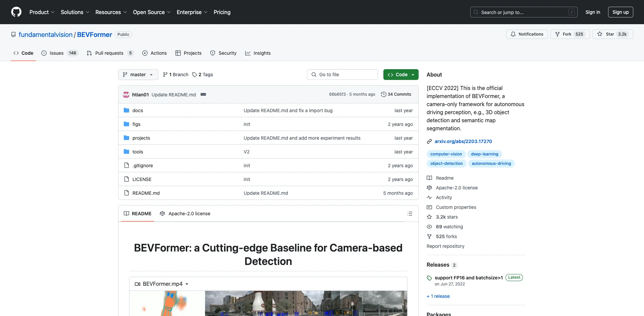Open the arxiv.org/abs/2203.17270 link
The height and width of the screenshot is (316, 644).
463,141
